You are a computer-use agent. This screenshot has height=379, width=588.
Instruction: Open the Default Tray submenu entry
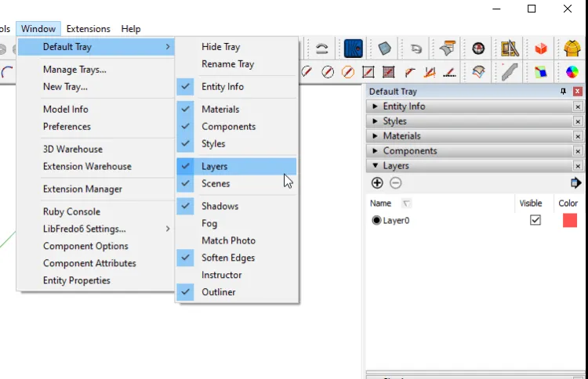pos(96,47)
